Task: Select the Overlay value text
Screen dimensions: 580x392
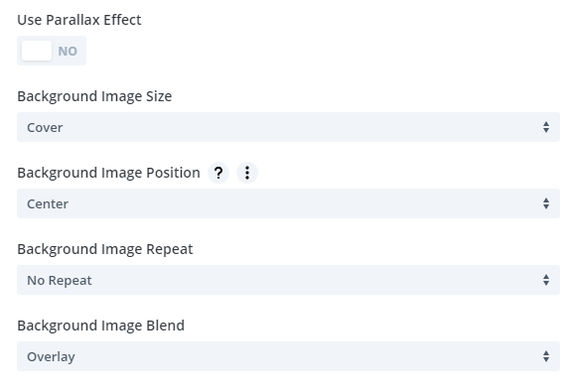Action: (x=51, y=357)
